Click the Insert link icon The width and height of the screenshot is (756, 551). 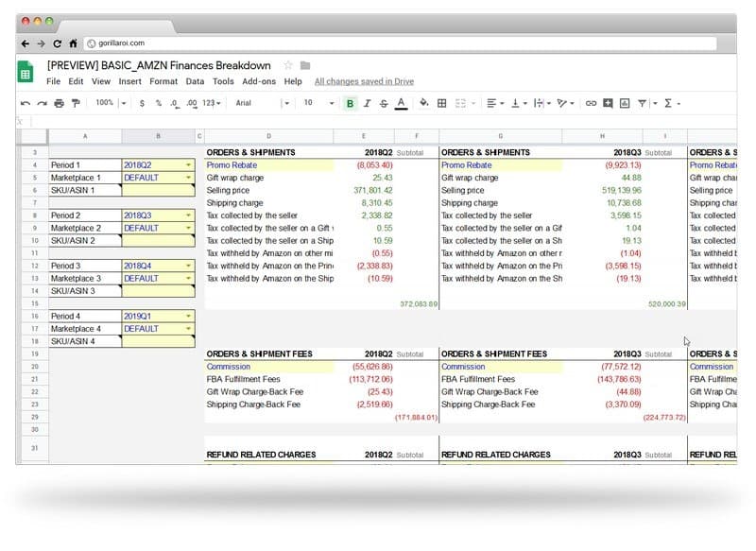(591, 103)
